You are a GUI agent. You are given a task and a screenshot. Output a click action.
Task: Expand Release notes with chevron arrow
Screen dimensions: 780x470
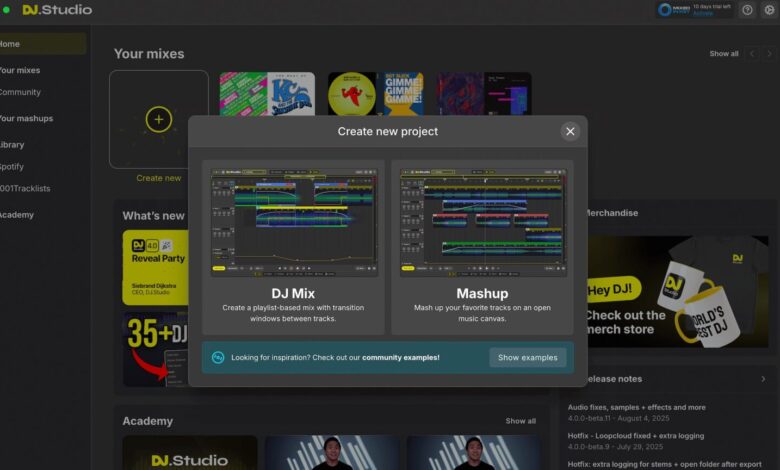[x=763, y=379]
